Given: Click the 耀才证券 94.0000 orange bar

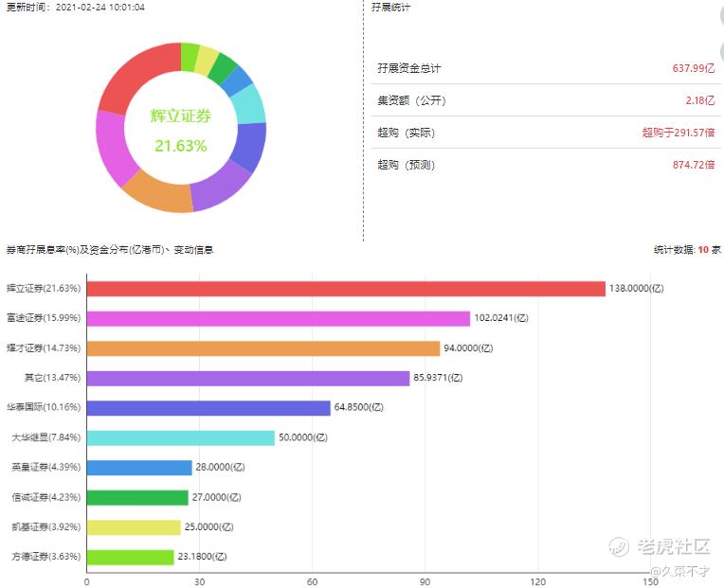Looking at the screenshot, I should [x=263, y=348].
